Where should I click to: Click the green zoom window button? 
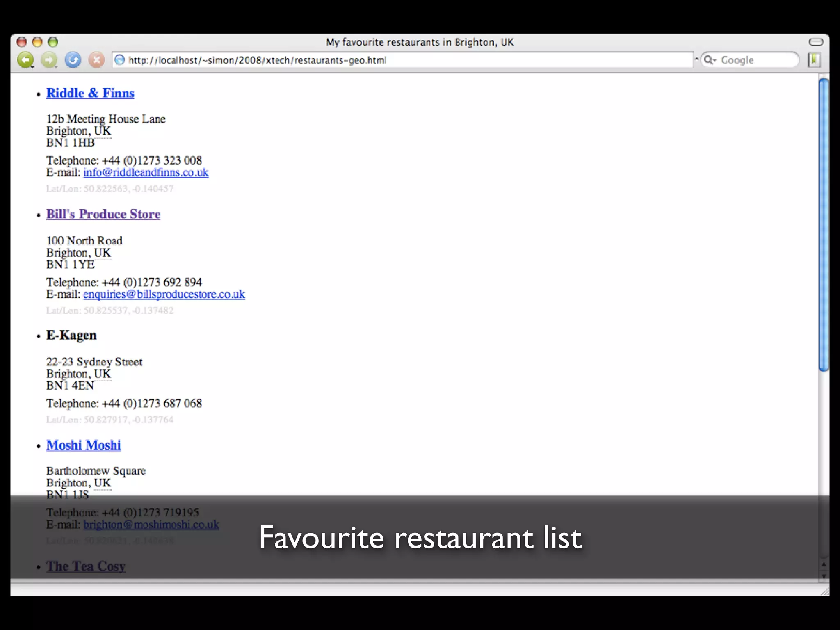(53, 42)
